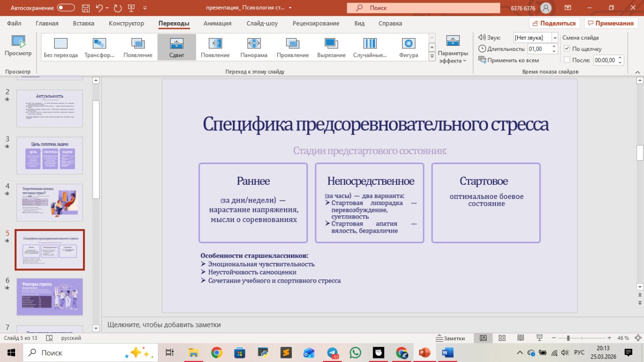
Task: Choose the Проявление transition
Action: 292,48
